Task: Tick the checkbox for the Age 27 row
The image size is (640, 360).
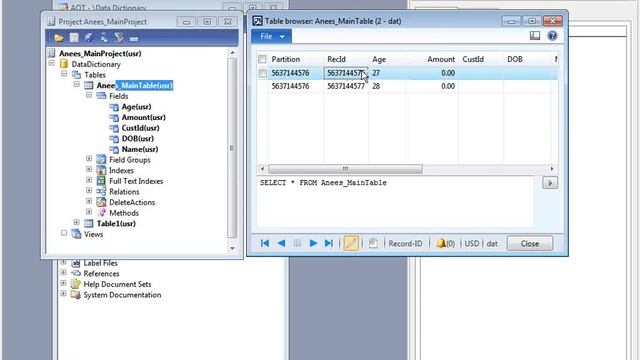Action: click(262, 73)
